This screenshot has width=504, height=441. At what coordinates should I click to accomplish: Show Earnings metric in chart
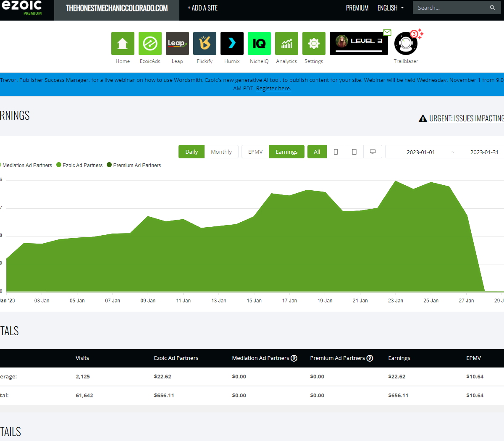pyautogui.click(x=286, y=152)
